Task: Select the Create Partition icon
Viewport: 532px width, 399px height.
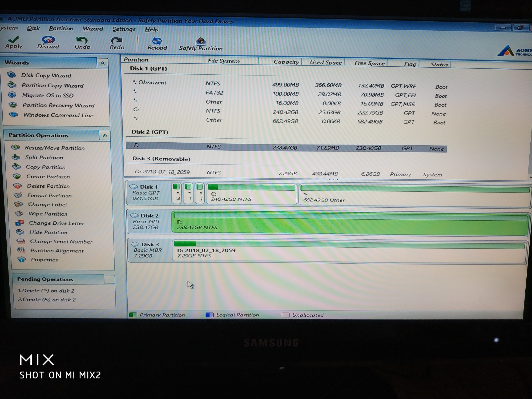Action: point(17,176)
